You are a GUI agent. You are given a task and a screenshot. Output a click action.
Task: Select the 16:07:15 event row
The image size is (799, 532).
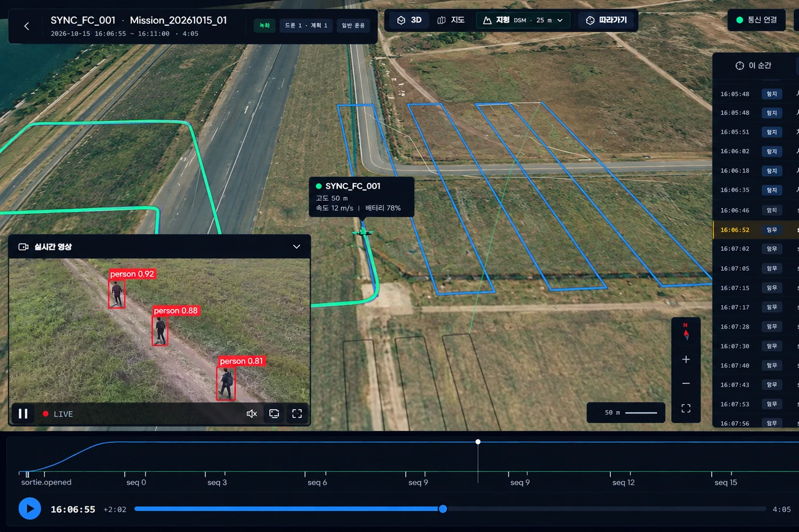[x=756, y=288]
